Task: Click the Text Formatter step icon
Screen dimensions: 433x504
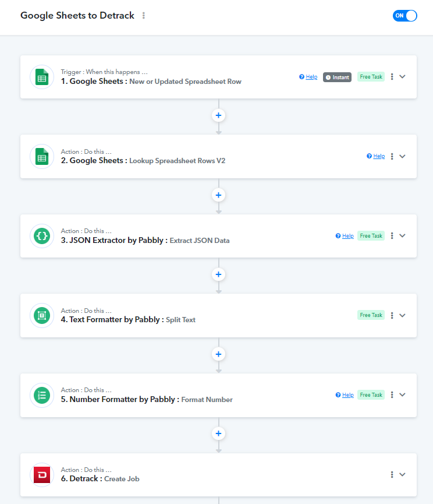Action: point(42,315)
